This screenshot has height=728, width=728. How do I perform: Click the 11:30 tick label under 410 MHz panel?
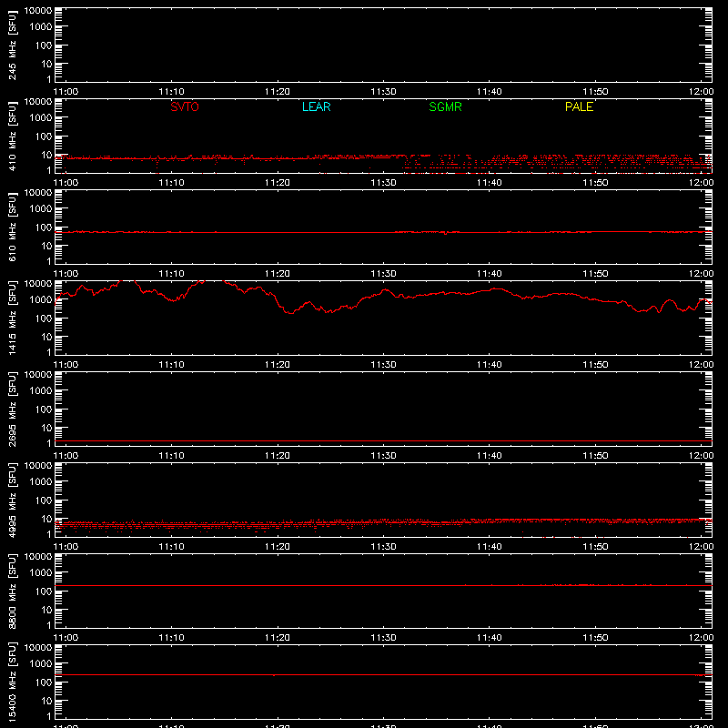(383, 183)
